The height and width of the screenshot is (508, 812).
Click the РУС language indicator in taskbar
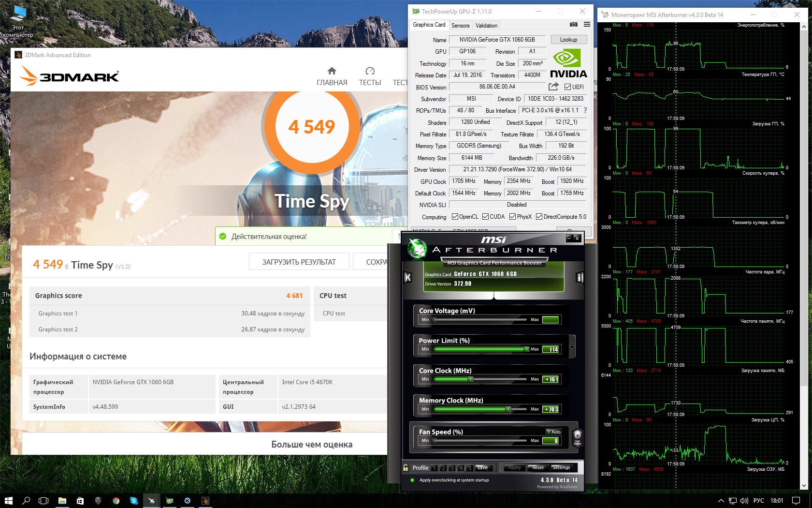pos(759,501)
